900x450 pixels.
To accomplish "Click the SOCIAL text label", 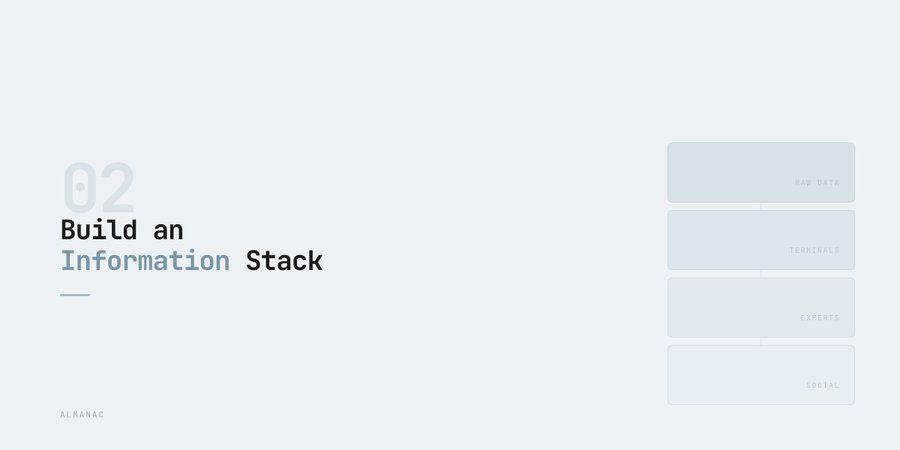I will tap(823, 385).
